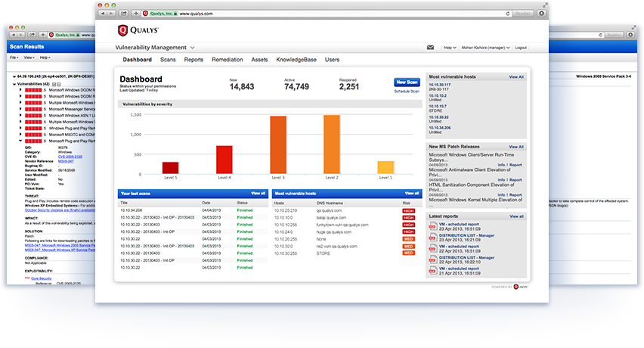Collapse the Vulnerabilities (42) tree node
The width and height of the screenshot is (644, 348).
[x=14, y=84]
